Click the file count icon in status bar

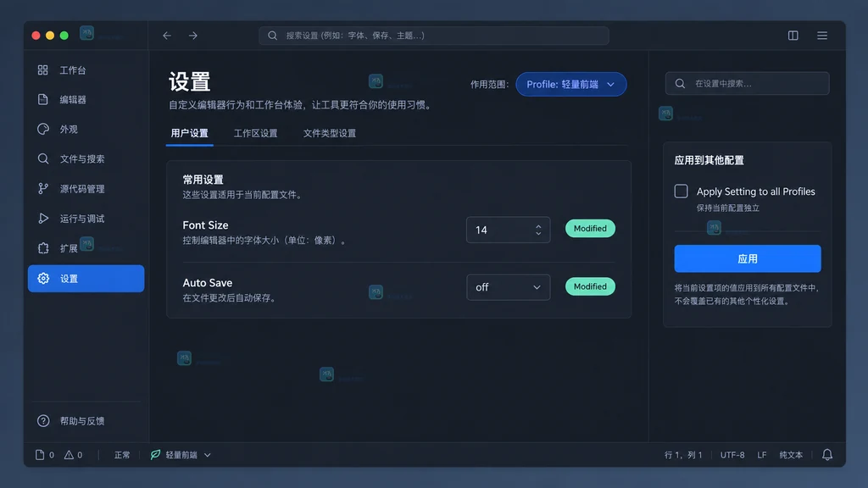pos(39,455)
